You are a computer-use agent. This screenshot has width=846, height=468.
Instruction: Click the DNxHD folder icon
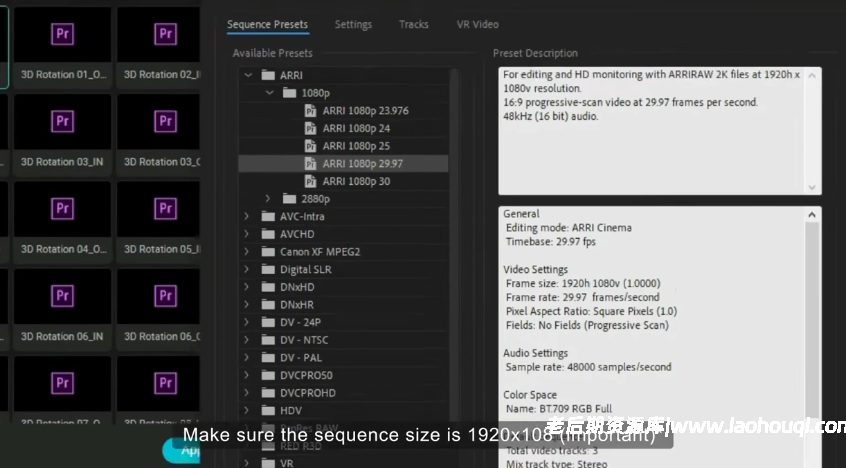(268, 287)
